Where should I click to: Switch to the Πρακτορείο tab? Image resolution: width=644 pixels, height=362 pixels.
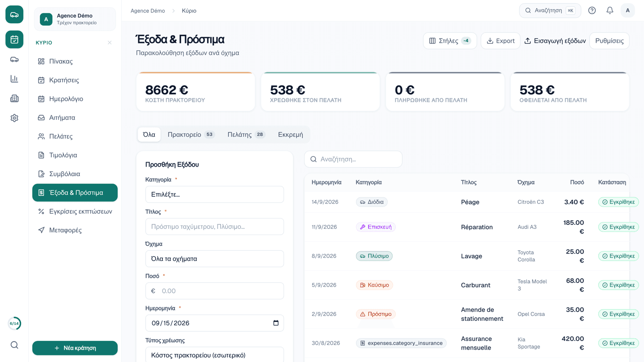[191, 135]
